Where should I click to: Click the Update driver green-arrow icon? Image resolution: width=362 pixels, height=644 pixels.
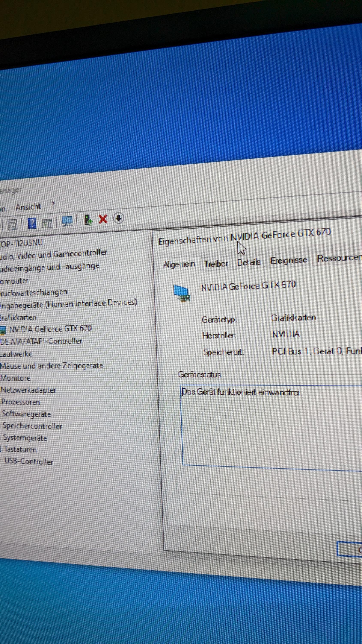88,220
